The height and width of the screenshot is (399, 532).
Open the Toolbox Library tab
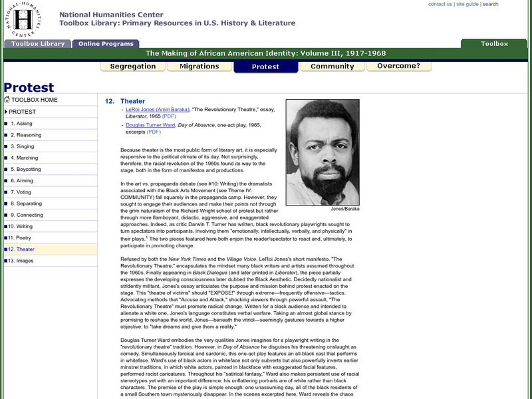(38, 44)
